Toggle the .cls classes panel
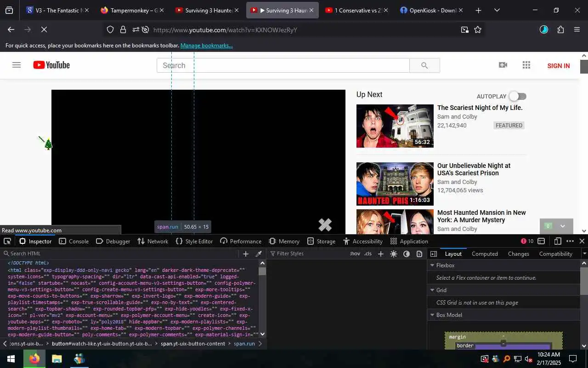Image resolution: width=588 pixels, height=368 pixels. point(368,253)
